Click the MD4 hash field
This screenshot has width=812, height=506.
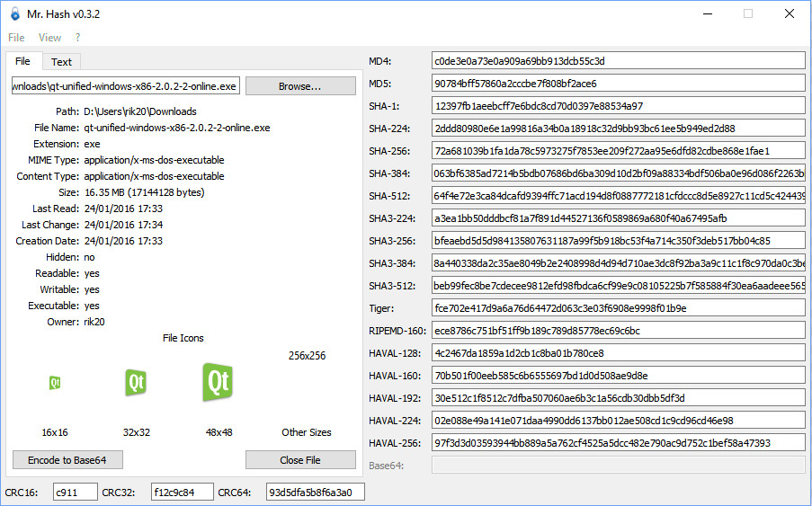tap(619, 61)
